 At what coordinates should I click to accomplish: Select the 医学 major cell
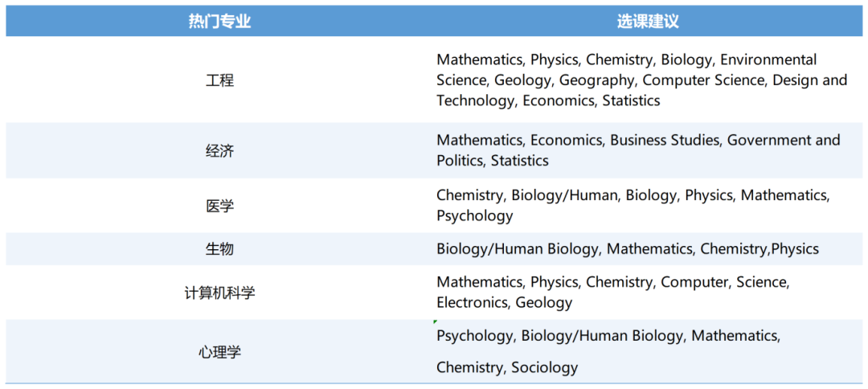click(219, 206)
